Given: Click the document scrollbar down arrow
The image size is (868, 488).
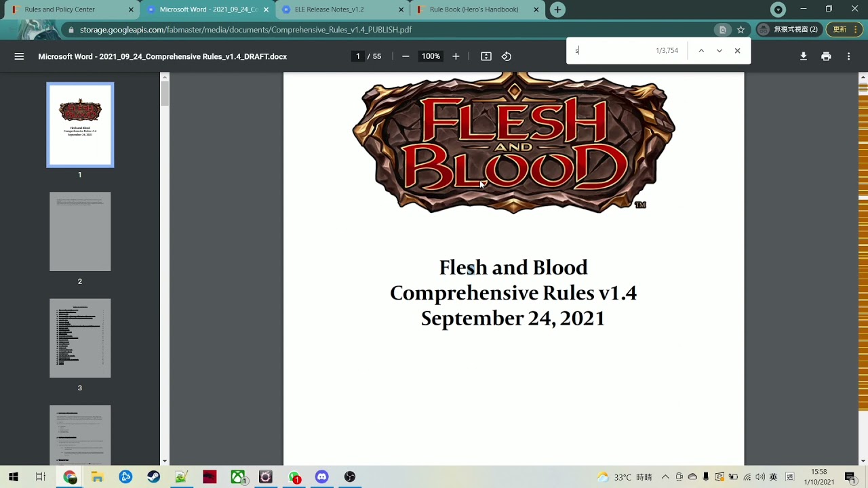Looking at the screenshot, I should (x=863, y=461).
